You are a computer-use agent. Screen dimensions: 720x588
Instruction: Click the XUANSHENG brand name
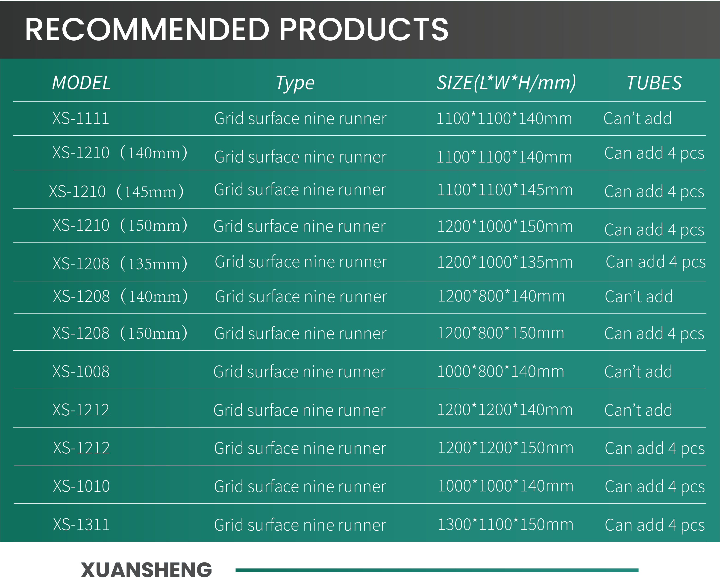pyautogui.click(x=146, y=570)
